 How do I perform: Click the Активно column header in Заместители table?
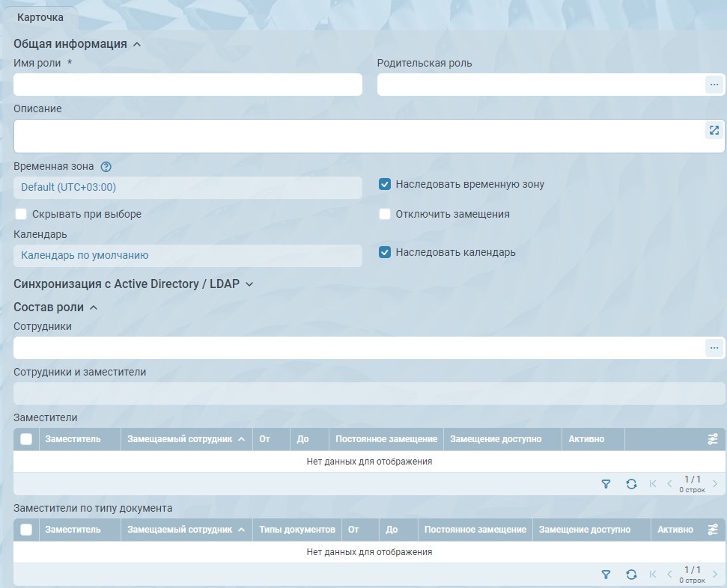pos(586,439)
